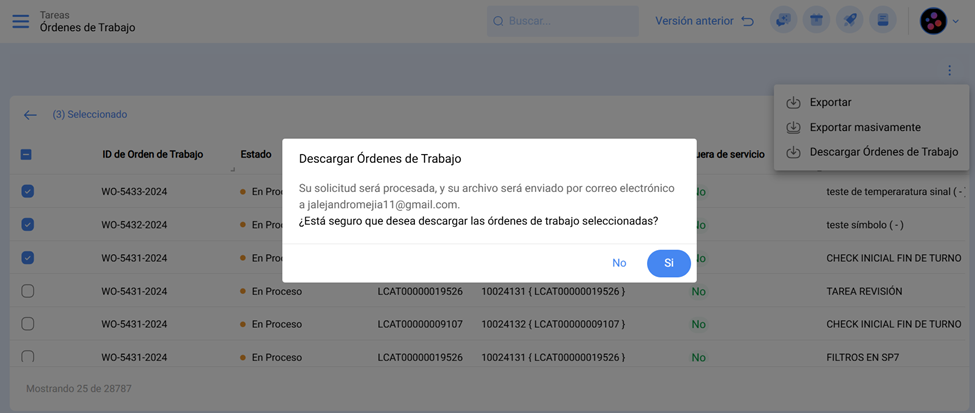Click the book documentation icon in header
This screenshot has width=975, height=413.
(883, 21)
